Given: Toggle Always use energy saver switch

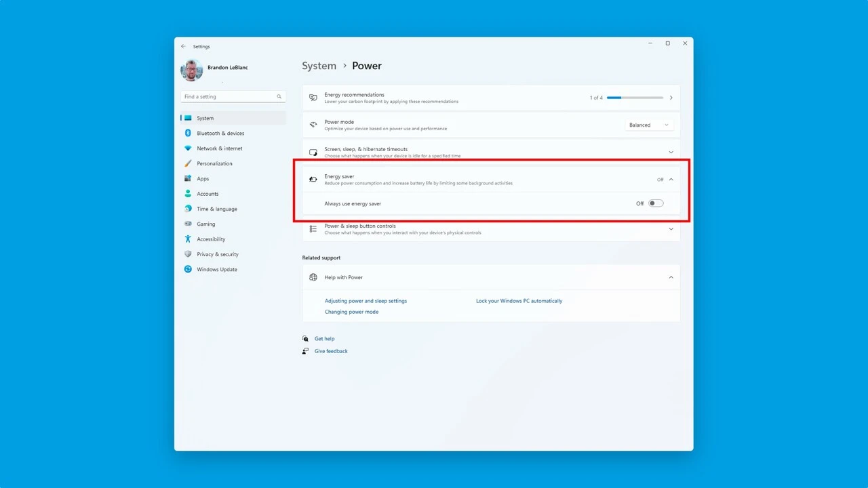Looking at the screenshot, I should [x=655, y=203].
